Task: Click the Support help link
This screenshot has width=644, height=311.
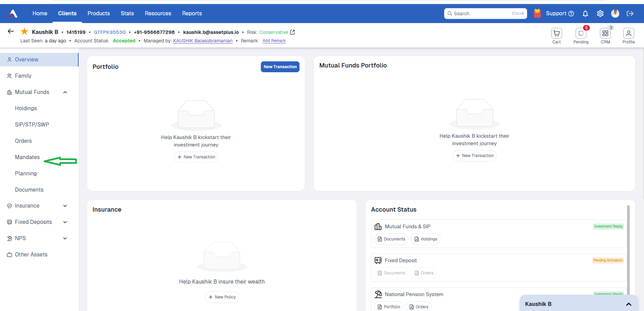Action: click(560, 14)
